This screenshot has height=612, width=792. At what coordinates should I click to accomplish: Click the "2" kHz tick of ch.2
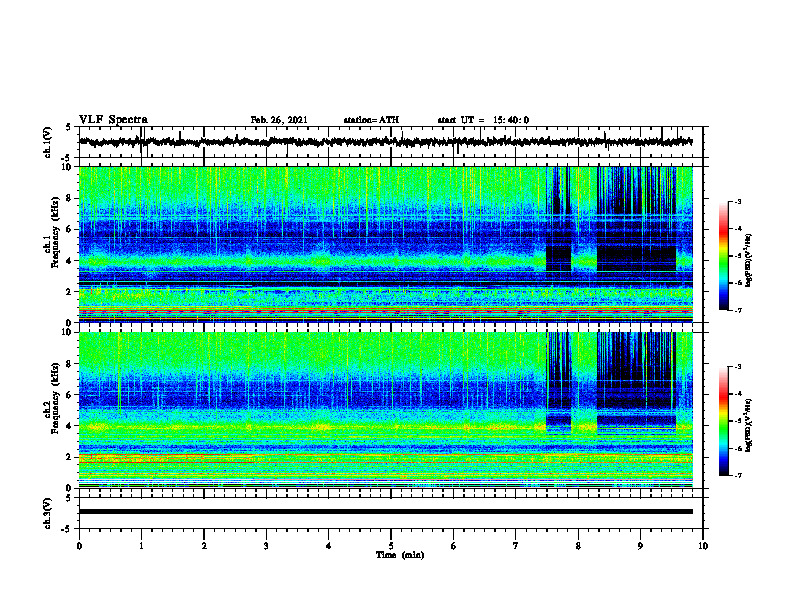[x=69, y=457]
